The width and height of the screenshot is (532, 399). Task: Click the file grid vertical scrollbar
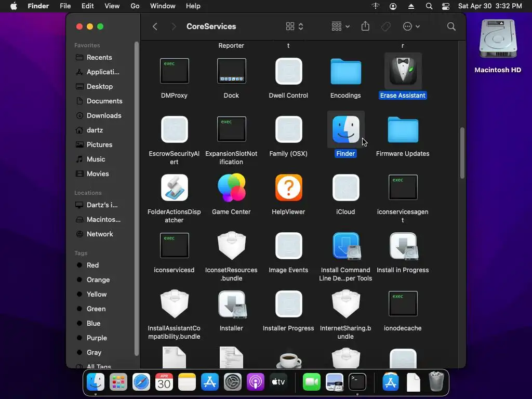[462, 153]
